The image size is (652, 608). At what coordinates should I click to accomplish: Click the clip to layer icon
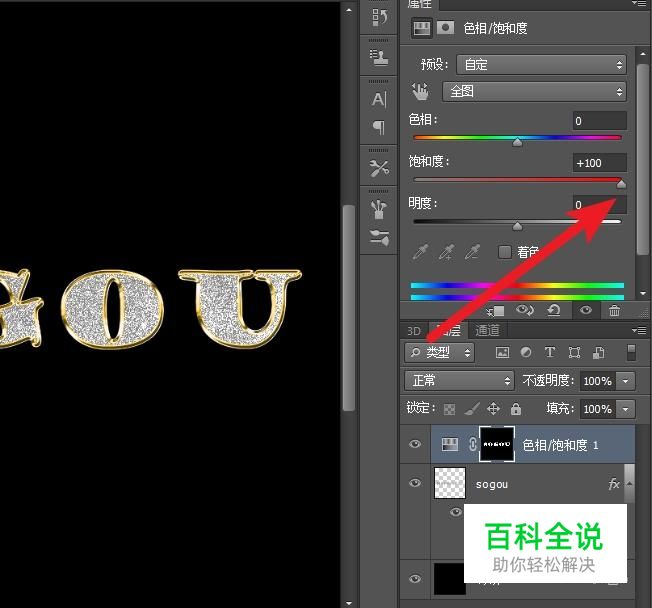point(496,311)
